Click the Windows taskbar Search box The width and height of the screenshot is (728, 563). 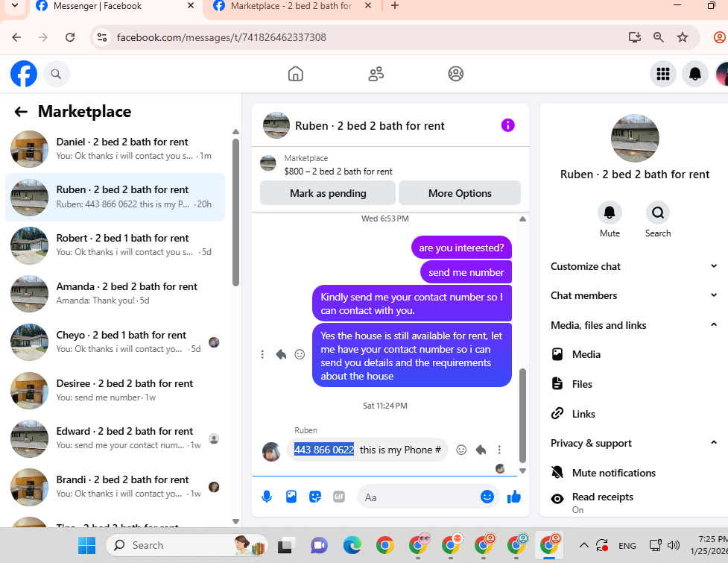click(187, 545)
